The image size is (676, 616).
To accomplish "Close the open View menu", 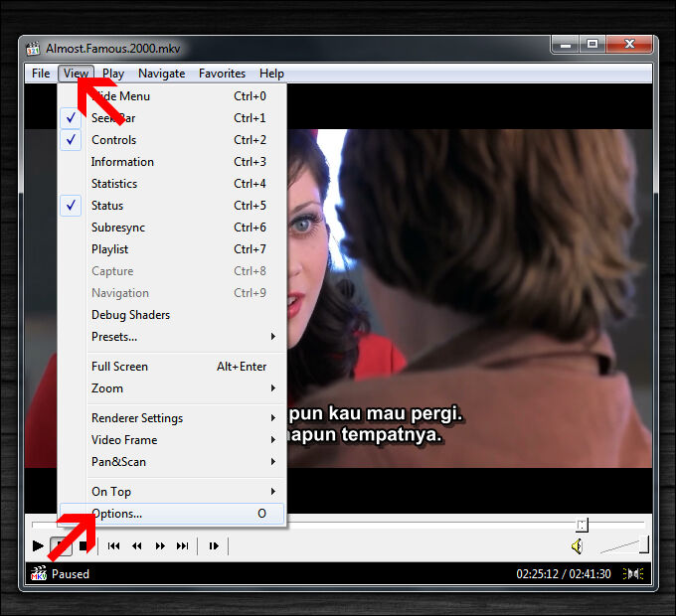I will [77, 74].
